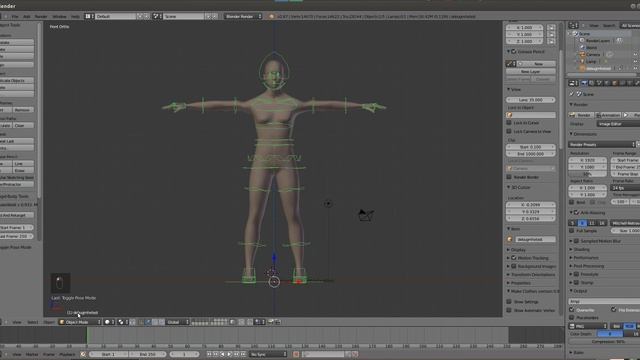Viewport: 640px width, 360px height.
Task: Click the play reverse button
Action: [x=222, y=354]
